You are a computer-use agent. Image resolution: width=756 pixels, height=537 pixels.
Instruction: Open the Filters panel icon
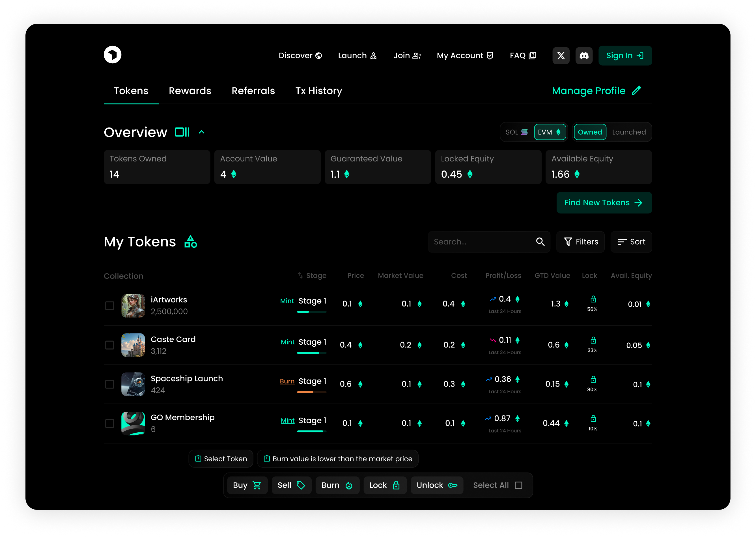pos(568,242)
